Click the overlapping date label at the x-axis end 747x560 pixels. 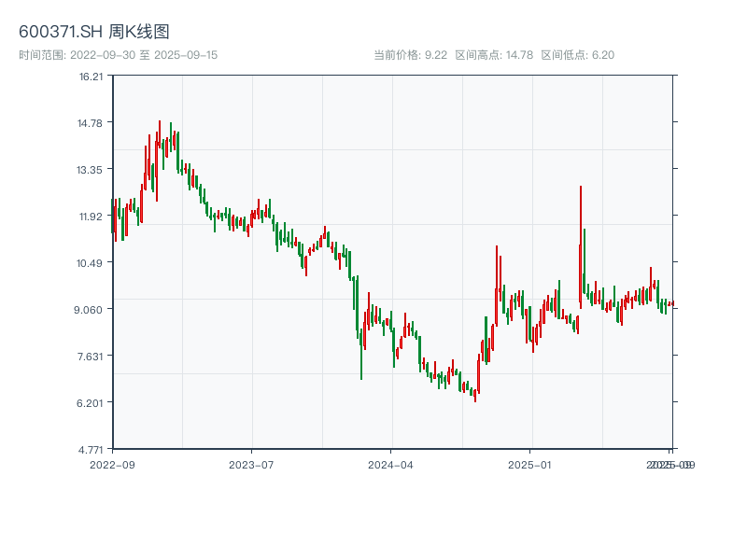[671, 464]
